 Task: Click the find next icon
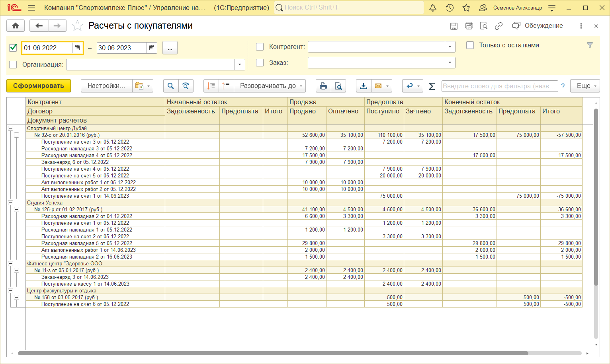pos(186,86)
